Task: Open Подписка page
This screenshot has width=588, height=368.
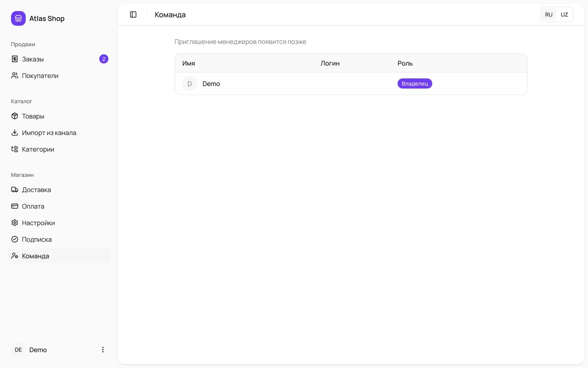Action: (x=59, y=239)
